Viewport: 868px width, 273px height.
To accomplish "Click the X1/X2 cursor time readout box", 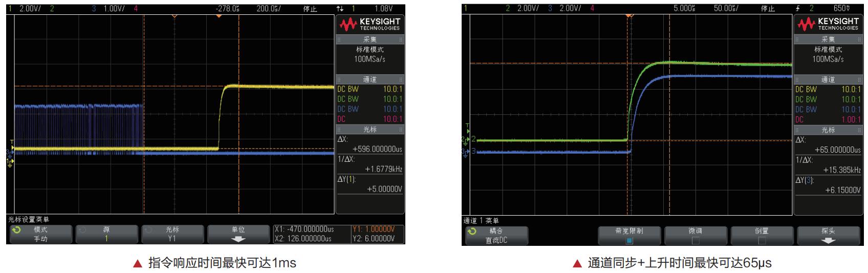I will pyautogui.click(x=311, y=234).
